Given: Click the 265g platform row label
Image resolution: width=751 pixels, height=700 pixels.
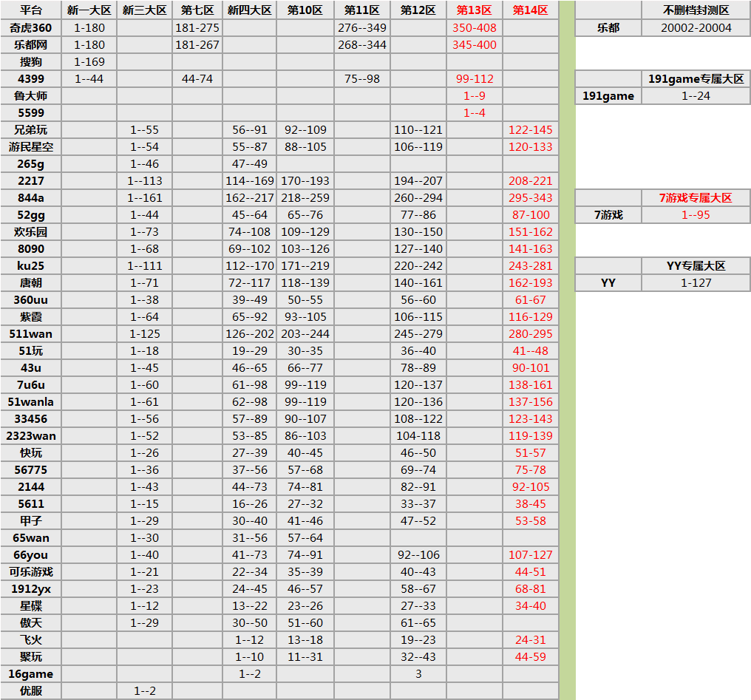Looking at the screenshot, I should point(30,164).
